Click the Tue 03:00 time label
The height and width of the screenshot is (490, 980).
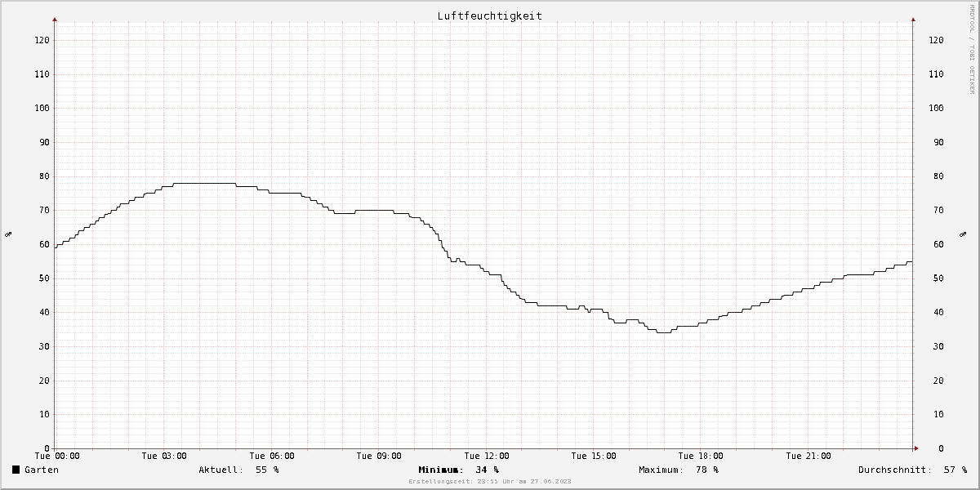click(164, 456)
